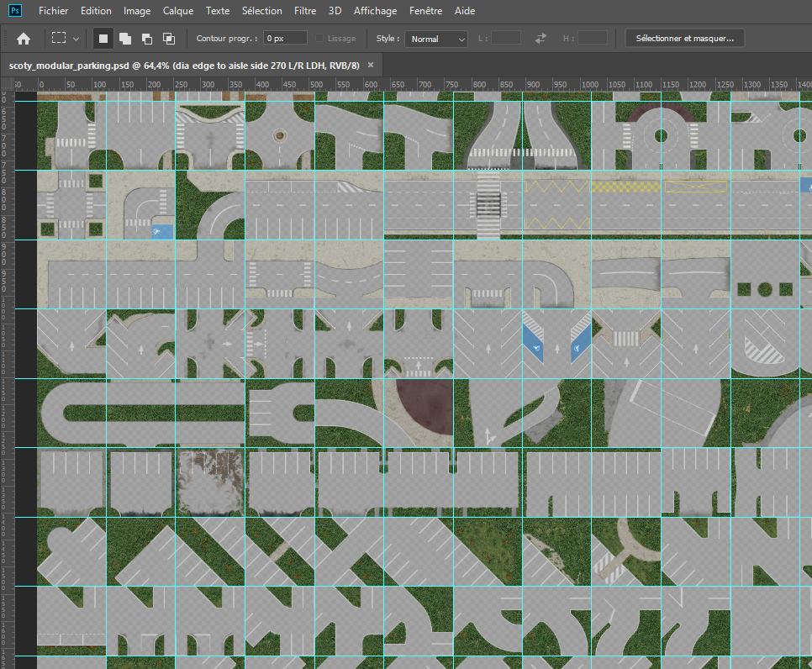Swap width and height arrows icon

(x=540, y=39)
